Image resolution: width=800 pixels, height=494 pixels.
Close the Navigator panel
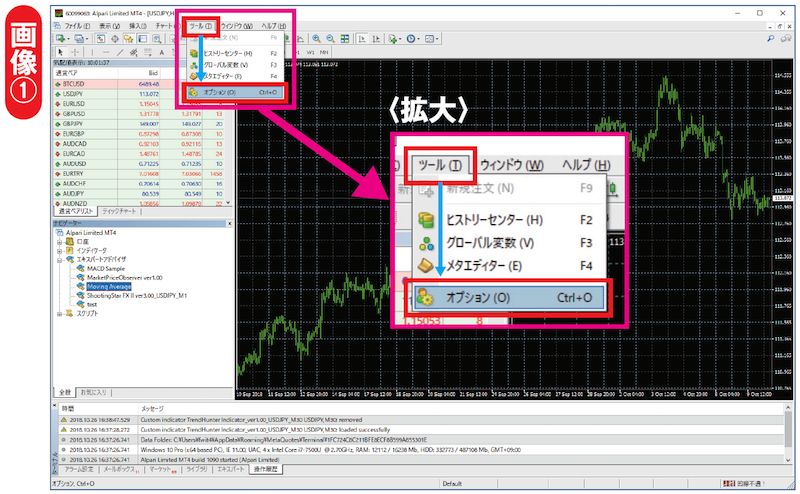(x=229, y=224)
